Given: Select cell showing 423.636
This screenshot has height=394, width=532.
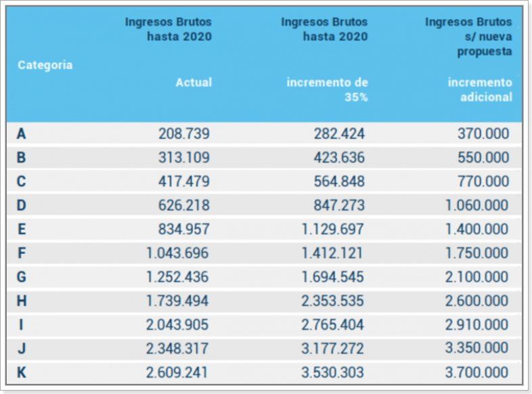Looking at the screenshot, I should click(x=339, y=158).
